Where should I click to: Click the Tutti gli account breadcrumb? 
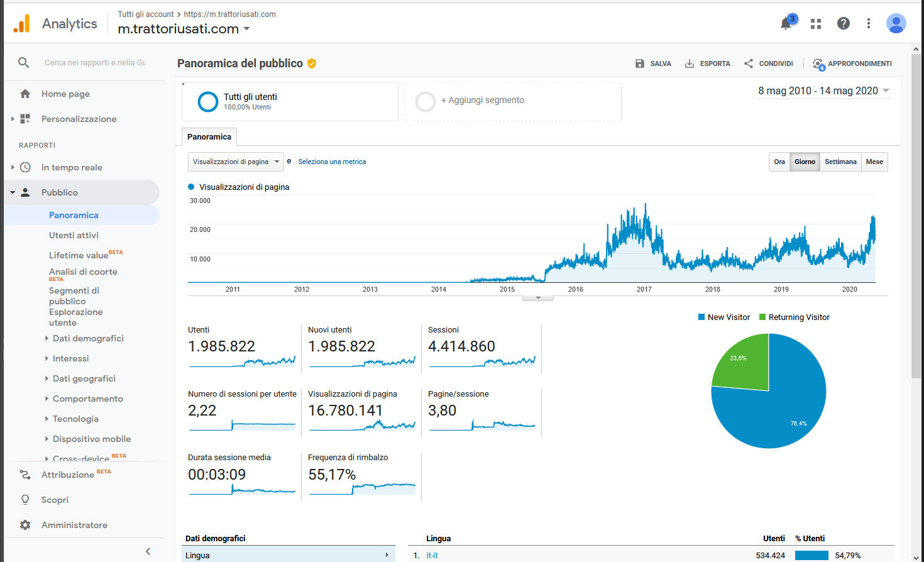tap(146, 14)
